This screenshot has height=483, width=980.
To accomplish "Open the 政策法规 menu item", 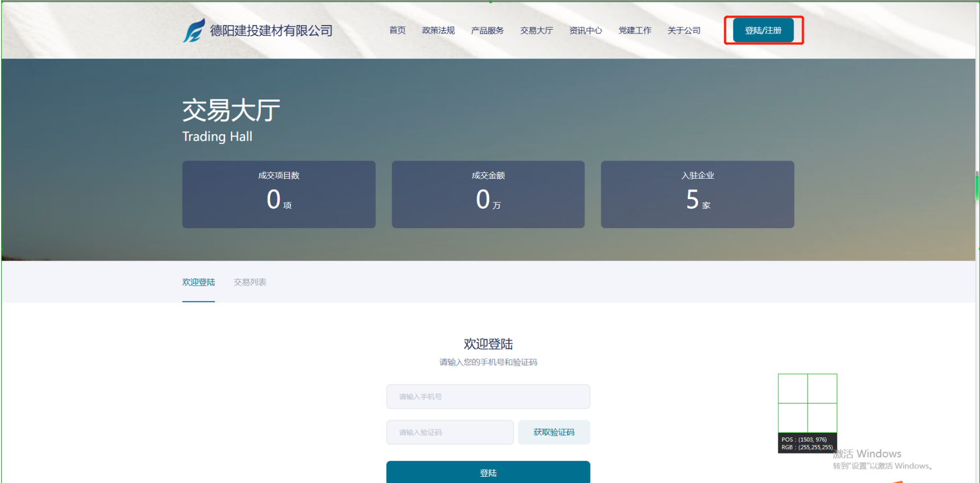I will click(x=438, y=31).
